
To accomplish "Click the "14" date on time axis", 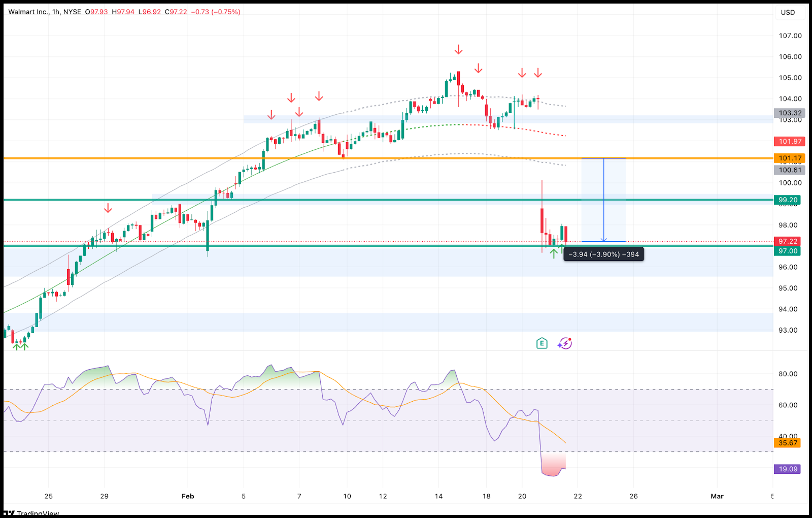I will coord(438,496).
